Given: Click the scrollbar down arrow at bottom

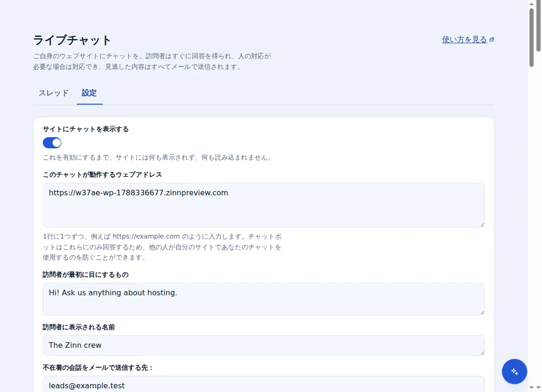Looking at the screenshot, I should [531, 388].
